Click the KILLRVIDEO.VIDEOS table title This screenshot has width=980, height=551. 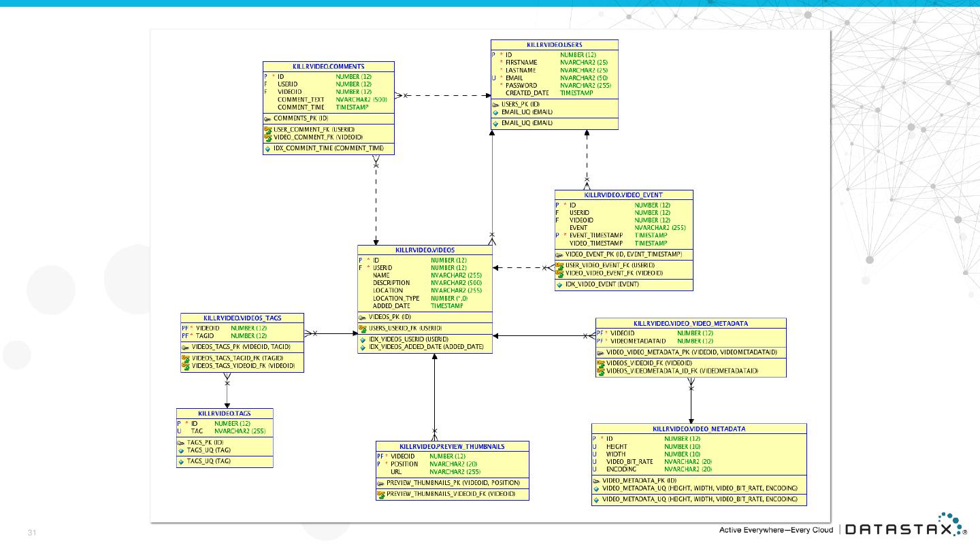click(425, 250)
